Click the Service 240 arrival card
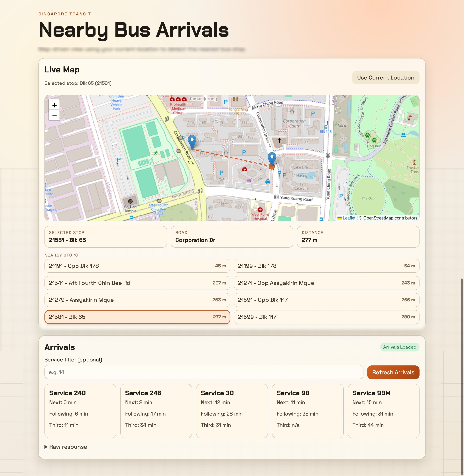 [x=80, y=411]
